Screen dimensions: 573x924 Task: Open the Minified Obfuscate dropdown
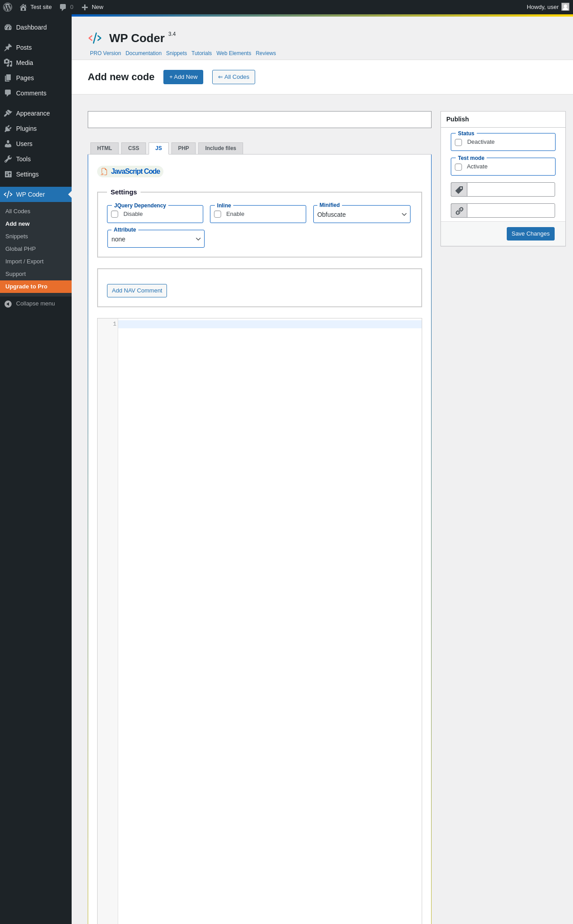pyautogui.click(x=362, y=215)
